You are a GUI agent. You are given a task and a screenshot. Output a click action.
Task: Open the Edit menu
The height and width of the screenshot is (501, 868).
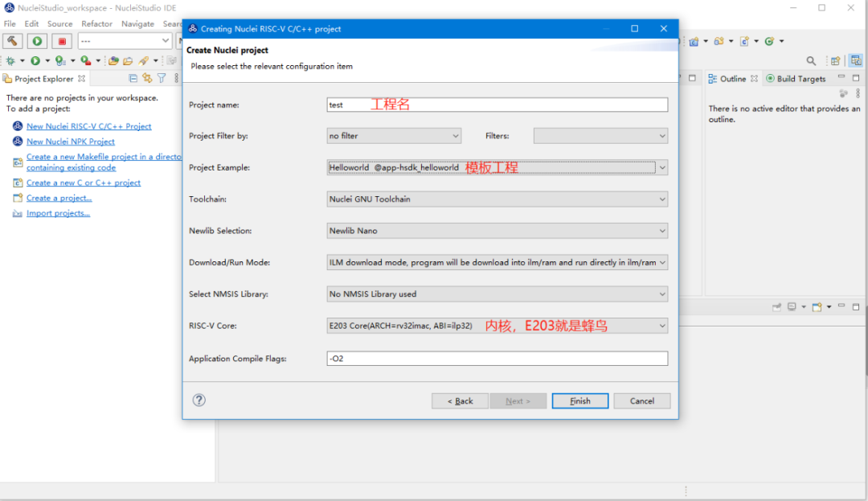pyautogui.click(x=31, y=24)
